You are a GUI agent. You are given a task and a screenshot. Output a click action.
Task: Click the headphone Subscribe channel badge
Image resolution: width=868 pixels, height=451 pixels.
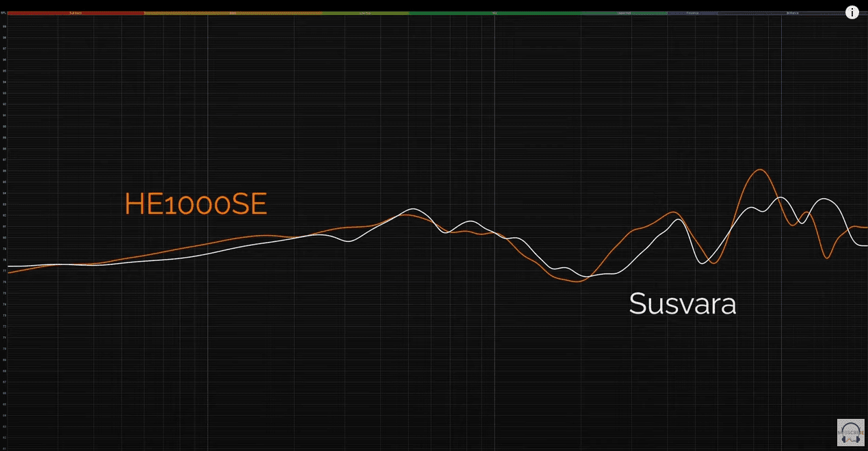pyautogui.click(x=851, y=432)
